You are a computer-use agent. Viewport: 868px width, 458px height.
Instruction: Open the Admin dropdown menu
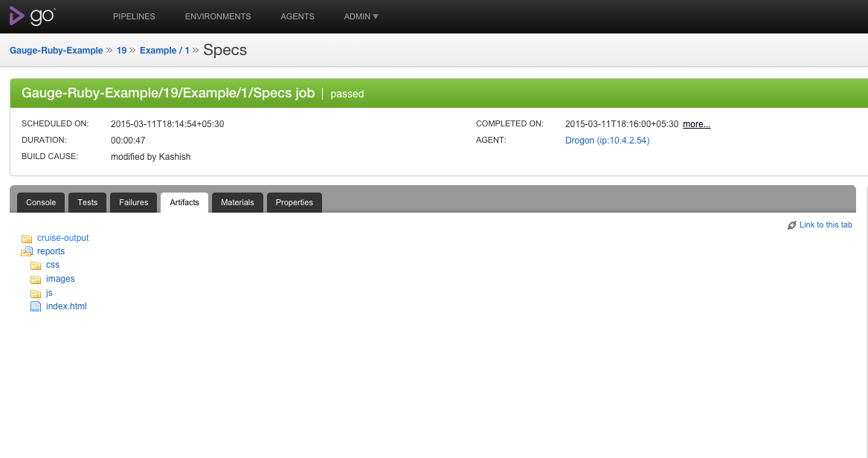361,16
